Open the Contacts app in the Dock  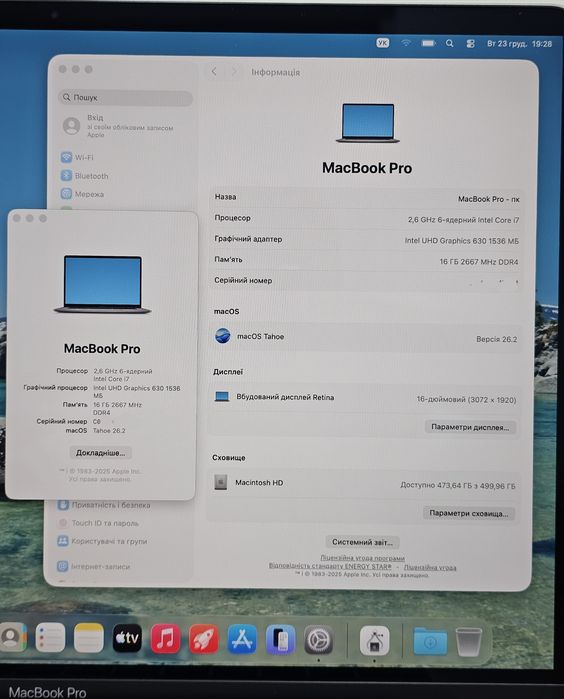click(x=12, y=637)
